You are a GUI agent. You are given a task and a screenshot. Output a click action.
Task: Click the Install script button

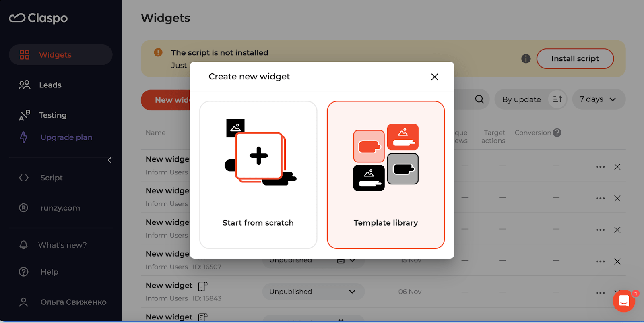point(575,59)
